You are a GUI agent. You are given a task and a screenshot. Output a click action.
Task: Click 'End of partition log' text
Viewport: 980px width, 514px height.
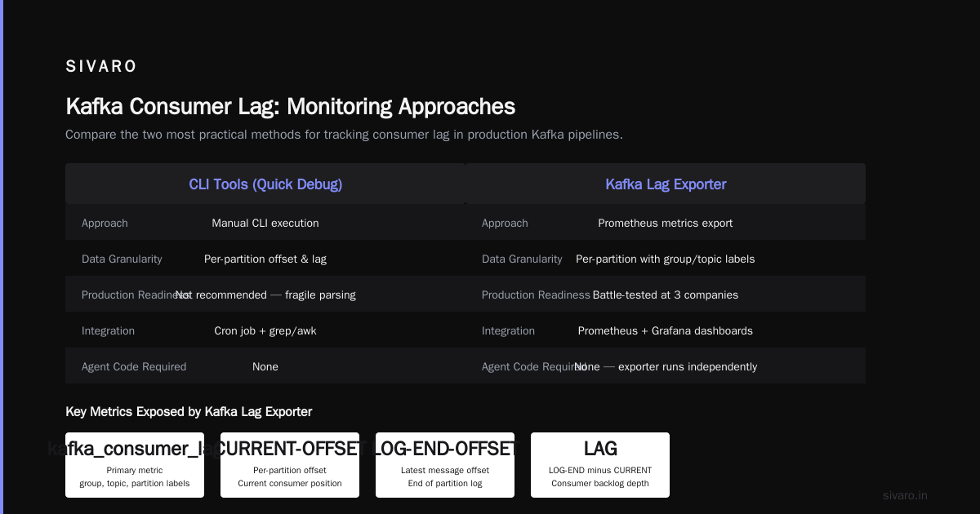point(445,484)
